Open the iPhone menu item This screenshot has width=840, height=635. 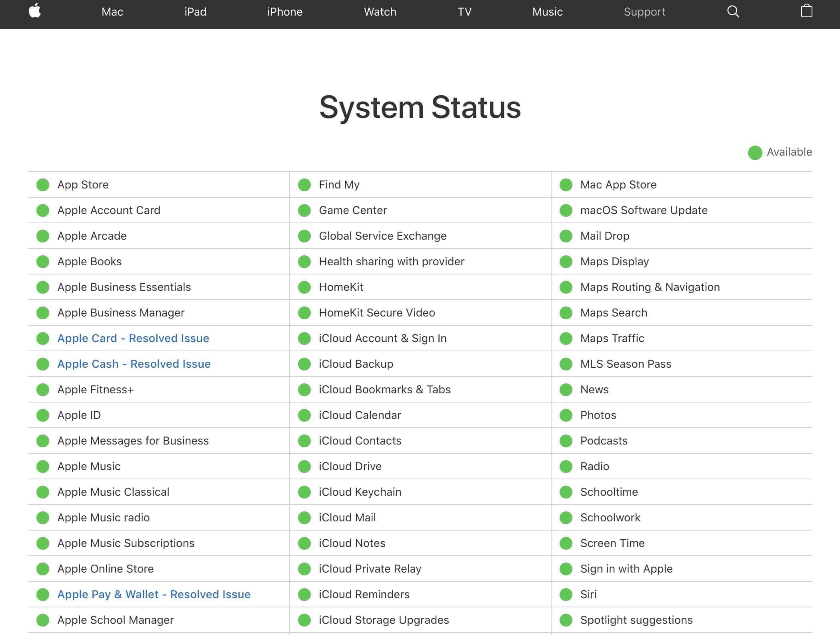[285, 12]
